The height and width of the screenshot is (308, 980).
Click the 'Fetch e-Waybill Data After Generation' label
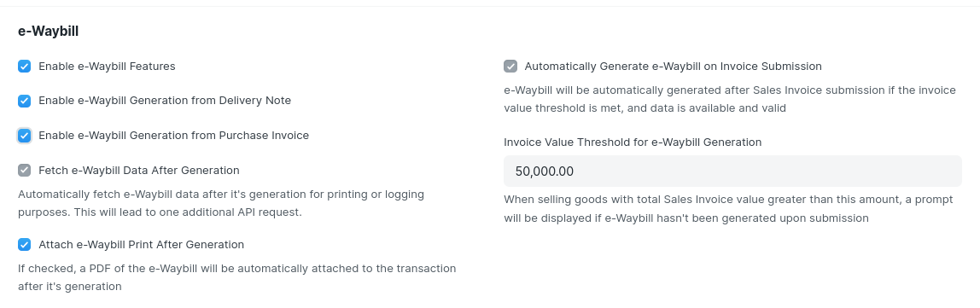click(139, 171)
